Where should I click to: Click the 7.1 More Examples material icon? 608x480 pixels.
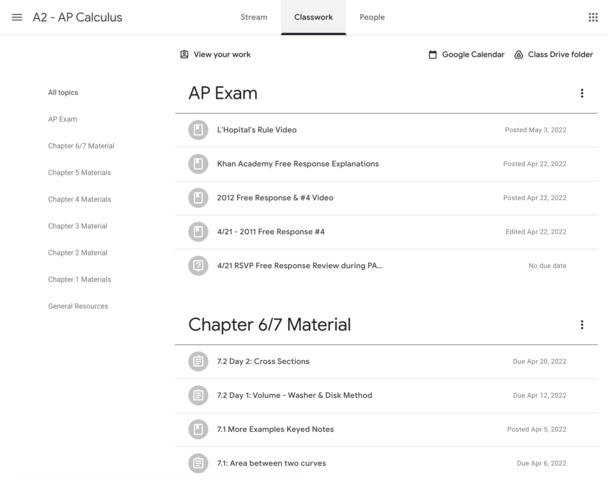[x=198, y=429]
